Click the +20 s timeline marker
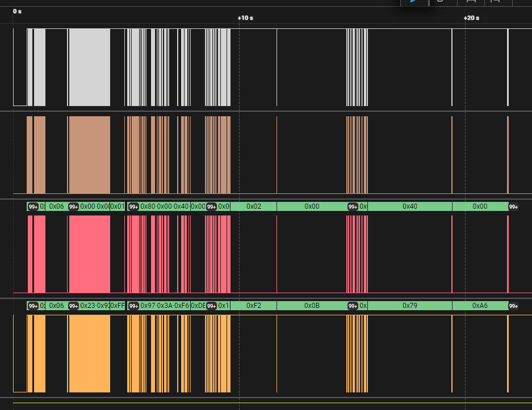Image resolution: width=532 pixels, height=410 pixels. coord(471,18)
